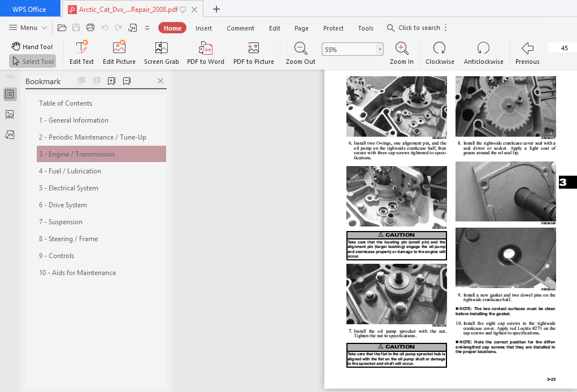Click the delete bookmark icon
This screenshot has height=392, width=577.
pos(127,81)
